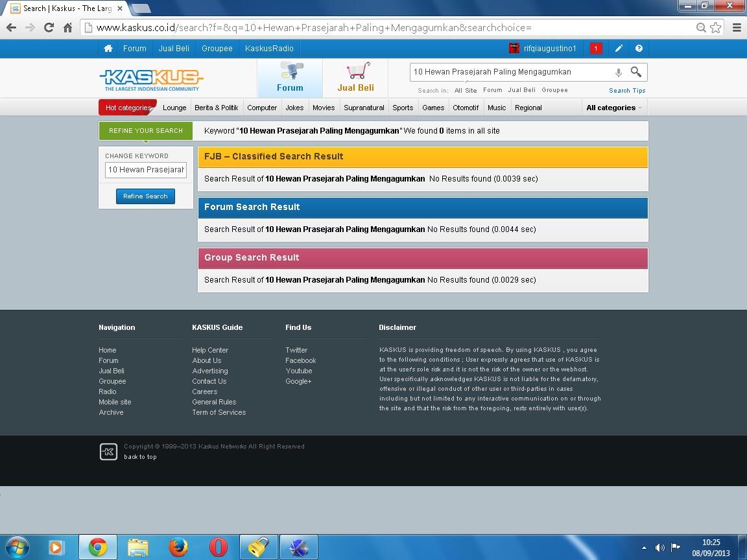Open media player taskbar icon
Image resolution: width=747 pixels, height=560 pixels.
[56, 548]
